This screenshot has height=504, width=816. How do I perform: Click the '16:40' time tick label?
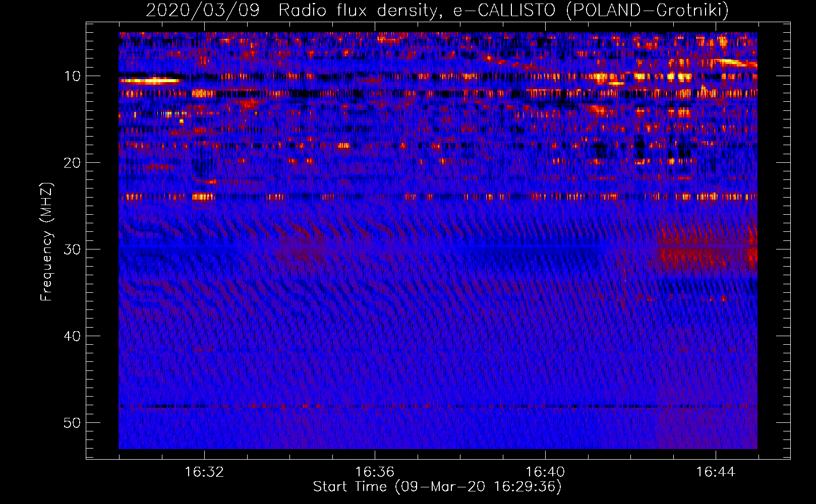click(545, 472)
